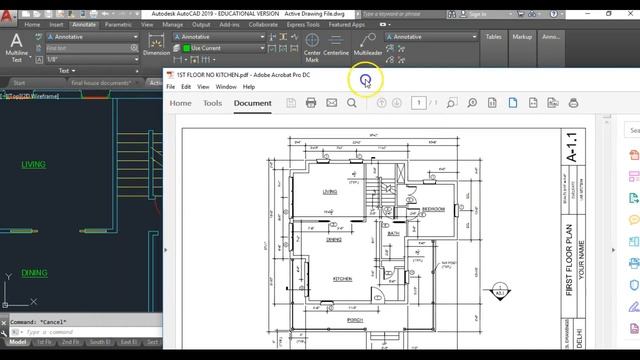The image size is (640, 360).
Task: Open the Start drawing tab in AutoCAD
Action: coord(19,83)
